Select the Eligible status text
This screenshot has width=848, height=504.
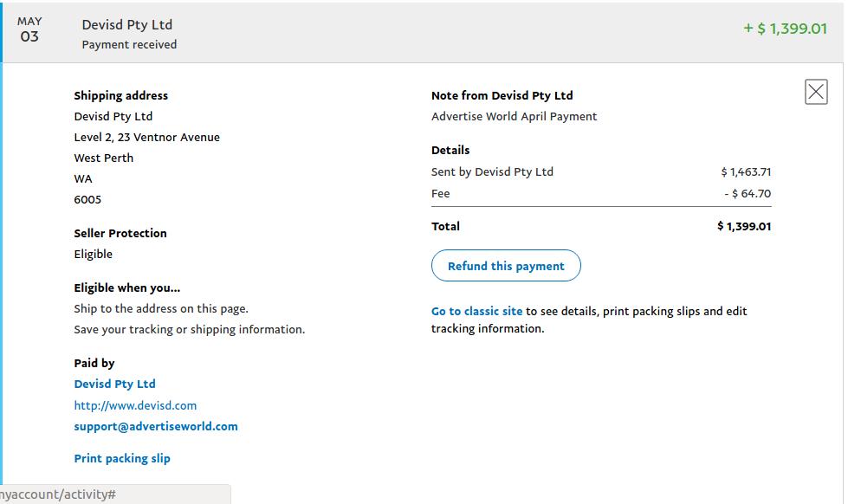tap(93, 254)
